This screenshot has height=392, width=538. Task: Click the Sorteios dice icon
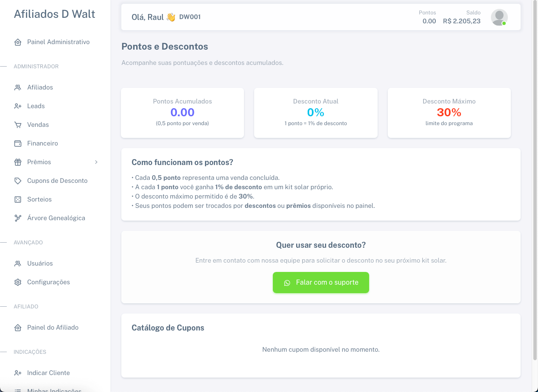(x=18, y=199)
